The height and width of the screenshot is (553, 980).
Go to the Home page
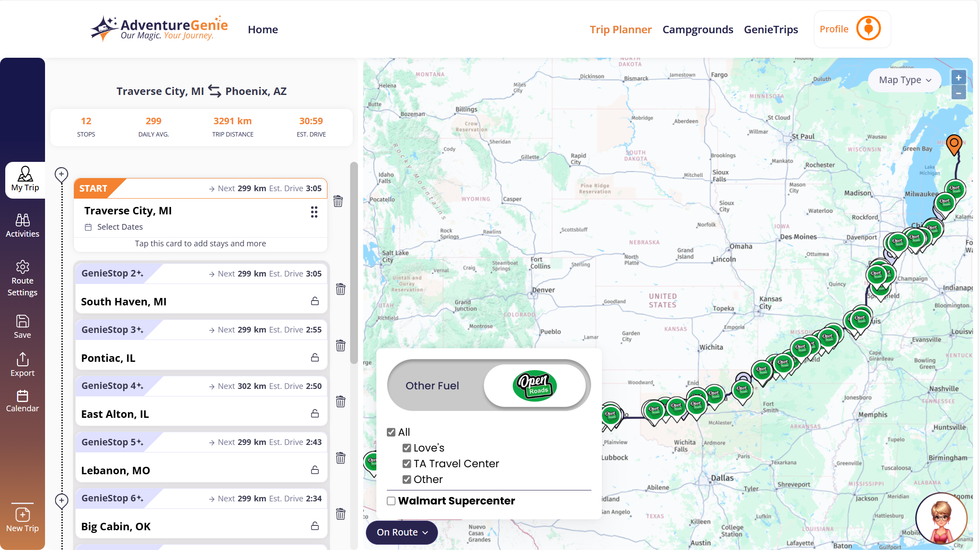[263, 29]
